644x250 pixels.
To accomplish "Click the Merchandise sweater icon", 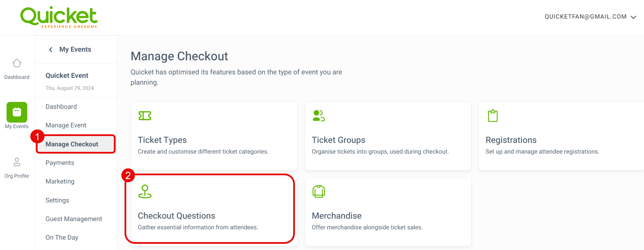I will point(319,191).
